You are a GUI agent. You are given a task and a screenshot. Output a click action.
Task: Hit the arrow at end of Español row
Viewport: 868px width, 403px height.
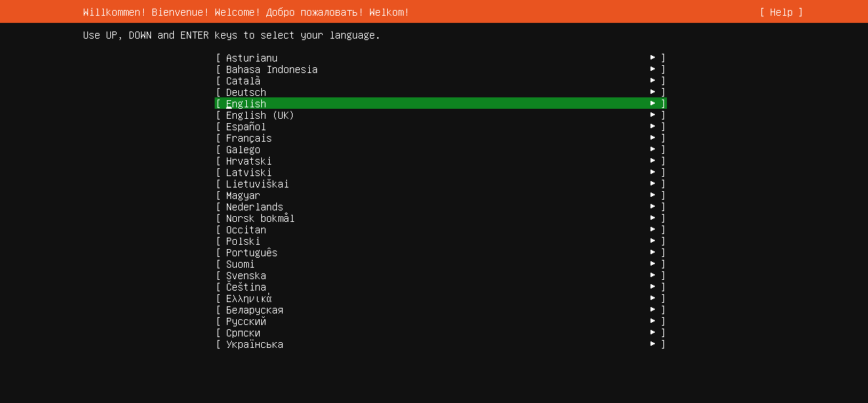point(653,127)
